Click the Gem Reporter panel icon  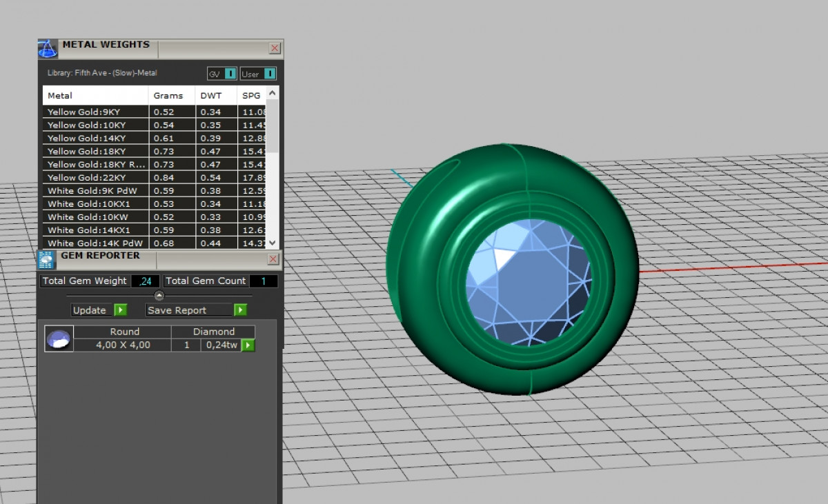pos(46,259)
